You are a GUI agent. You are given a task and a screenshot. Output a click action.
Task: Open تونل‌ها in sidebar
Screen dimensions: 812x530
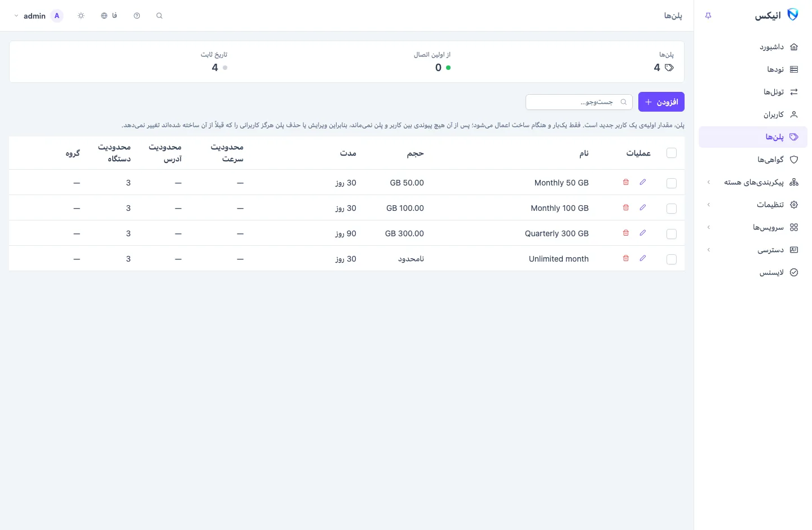click(x=753, y=92)
